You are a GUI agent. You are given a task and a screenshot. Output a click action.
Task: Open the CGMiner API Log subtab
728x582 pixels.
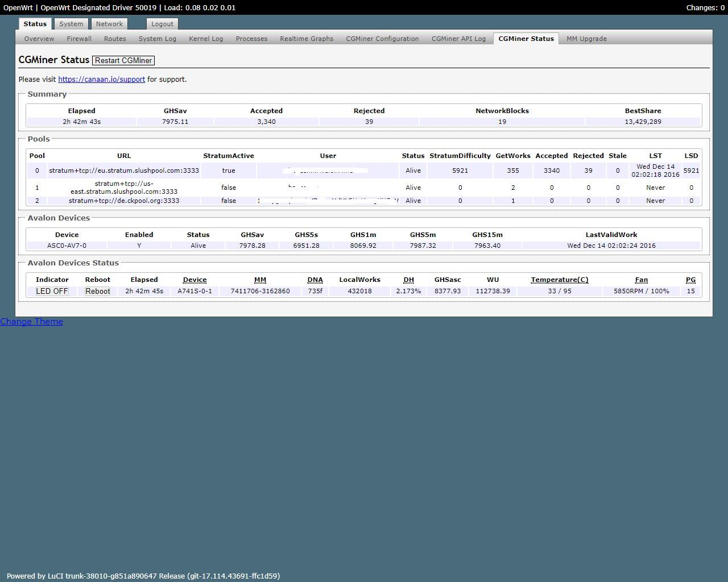[458, 39]
